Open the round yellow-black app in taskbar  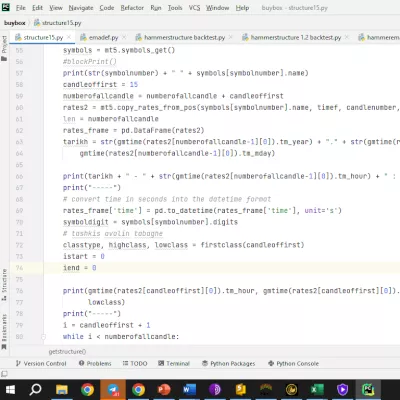pyautogui.click(x=292, y=389)
